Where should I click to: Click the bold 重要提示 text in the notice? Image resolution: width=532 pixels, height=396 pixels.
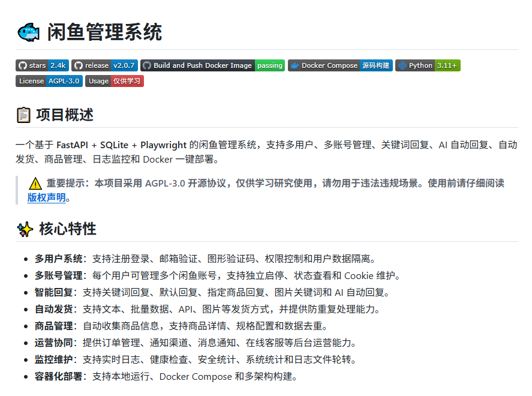click(65, 183)
